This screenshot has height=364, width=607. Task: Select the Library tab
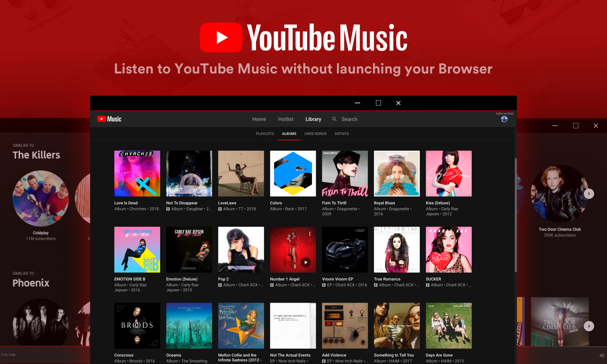313,119
